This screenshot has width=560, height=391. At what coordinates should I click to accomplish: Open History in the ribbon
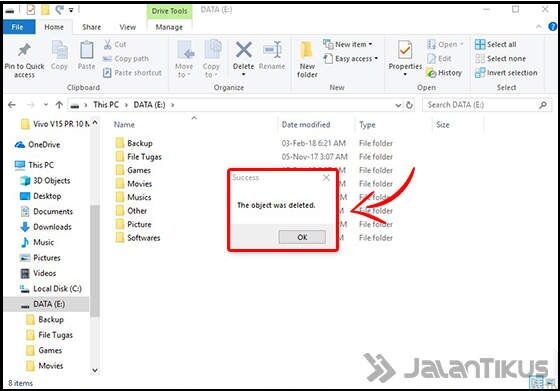coord(444,73)
